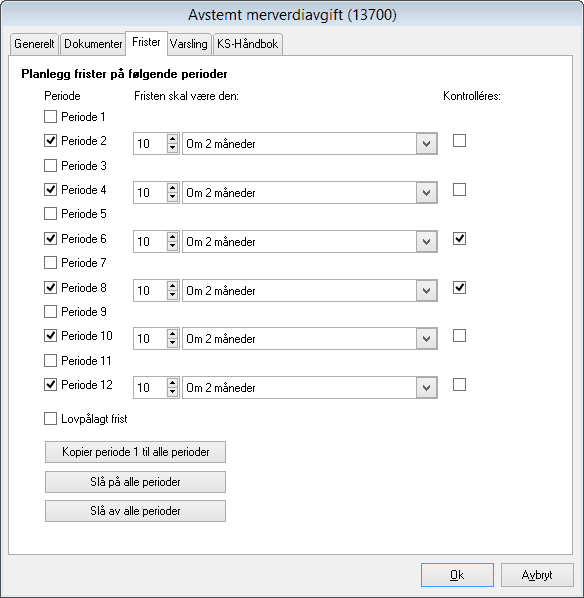The width and height of the screenshot is (584, 598).
Task: Open the Dokumenter tab
Action: 93,44
